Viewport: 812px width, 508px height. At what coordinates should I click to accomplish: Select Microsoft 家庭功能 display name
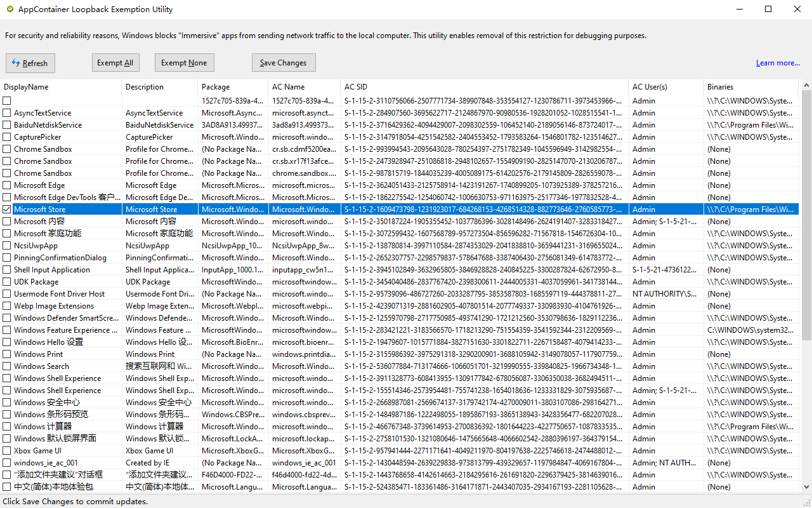[48, 233]
